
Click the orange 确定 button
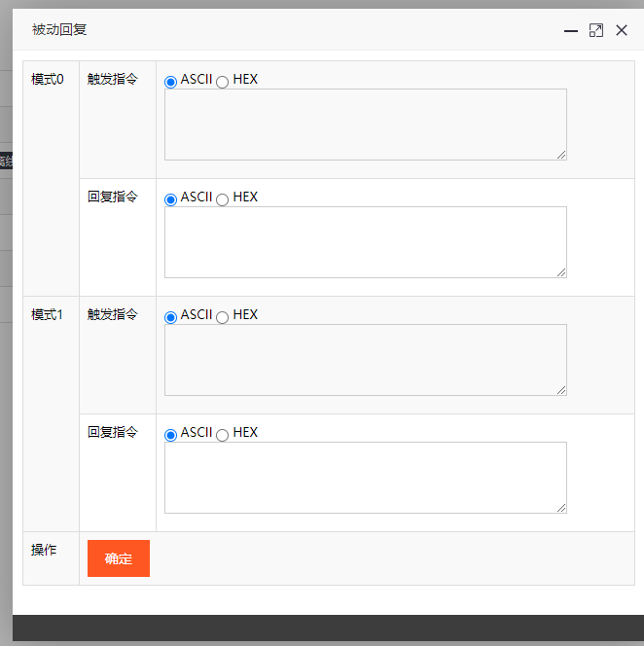[119, 558]
